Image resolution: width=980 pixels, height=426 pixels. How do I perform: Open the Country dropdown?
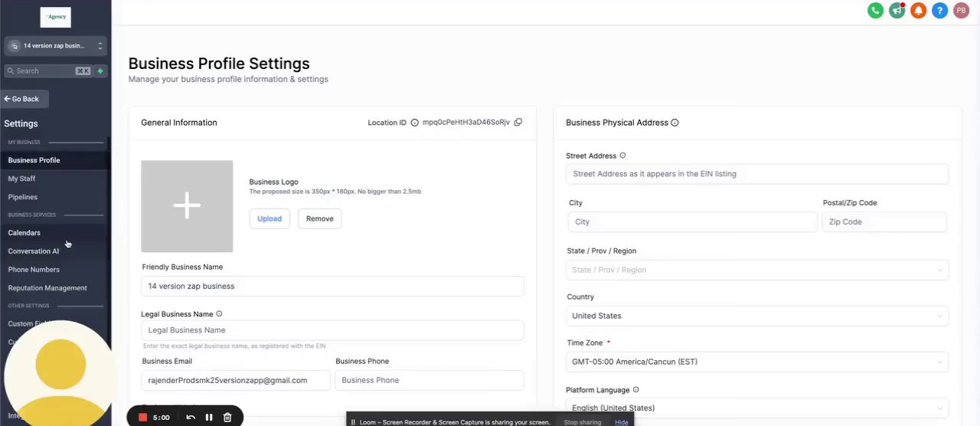point(756,316)
